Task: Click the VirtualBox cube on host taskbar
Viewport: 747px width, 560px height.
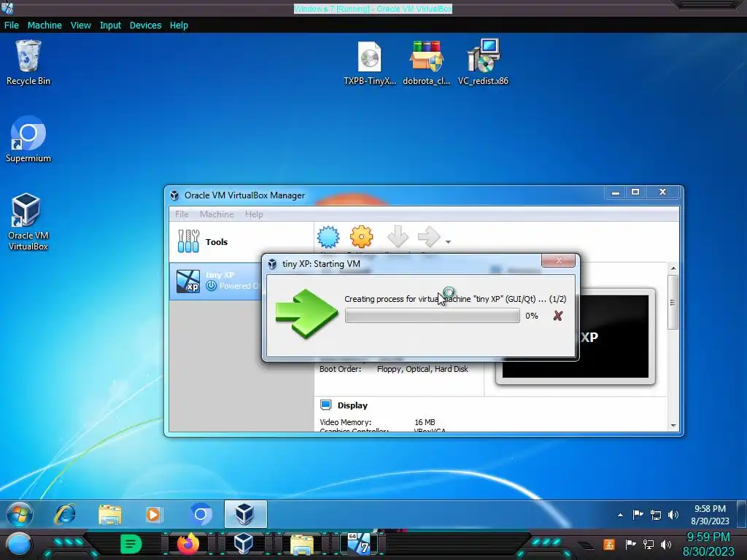Action: (x=244, y=544)
